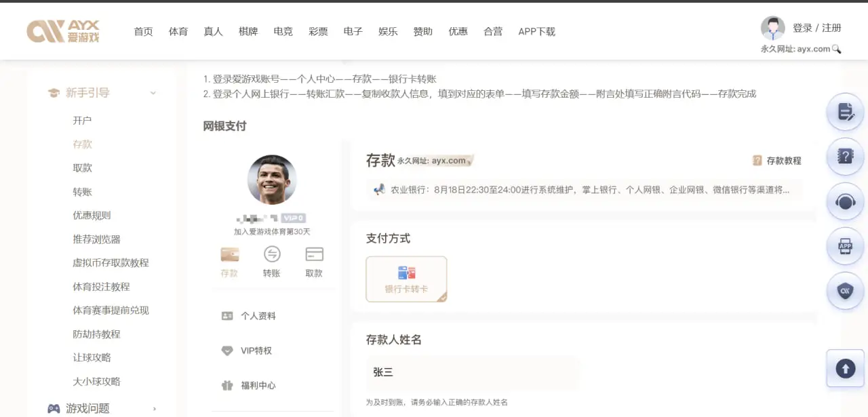Open the 体育 navigation menu
This screenshot has width=868, height=417.
[178, 31]
